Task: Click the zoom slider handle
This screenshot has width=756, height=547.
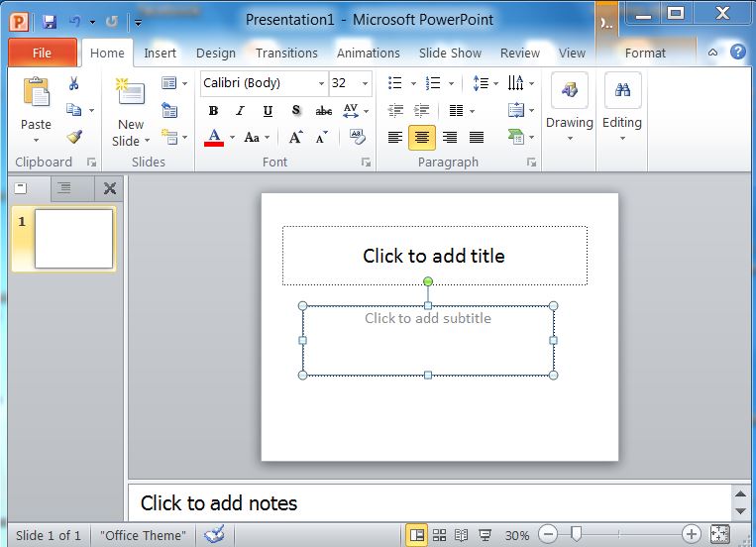Action: click(574, 535)
